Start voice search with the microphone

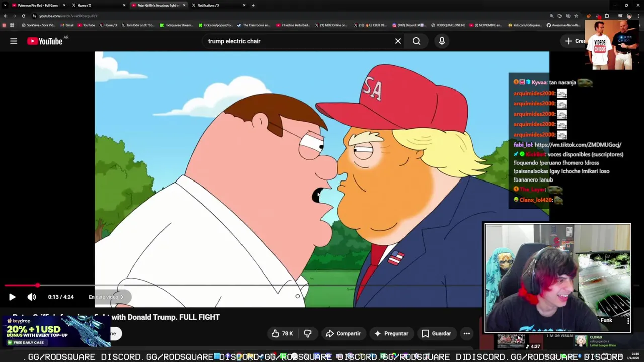click(442, 41)
